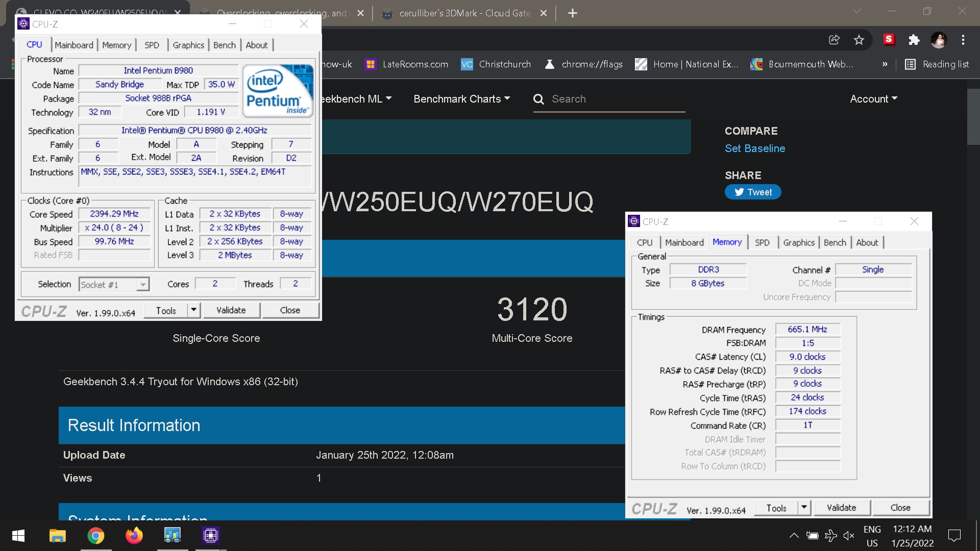Open the monitor app taskbar icon
This screenshot has width=980, height=551.
coord(173,536)
